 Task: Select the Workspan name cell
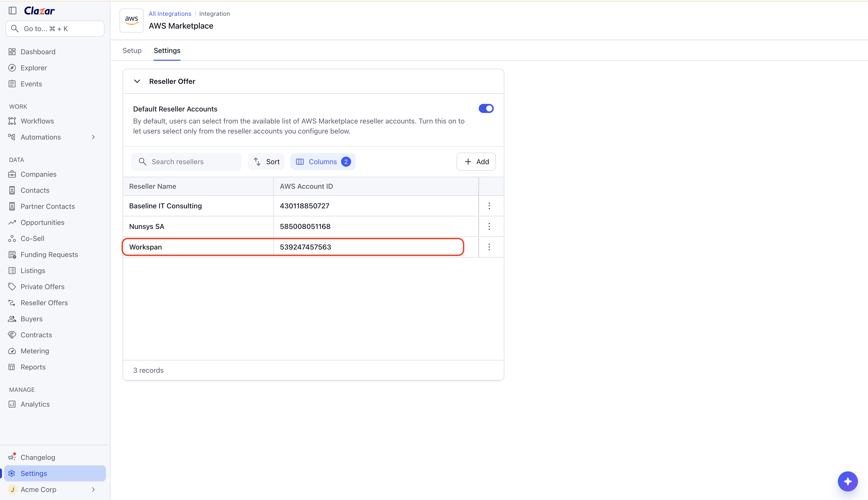click(x=198, y=247)
